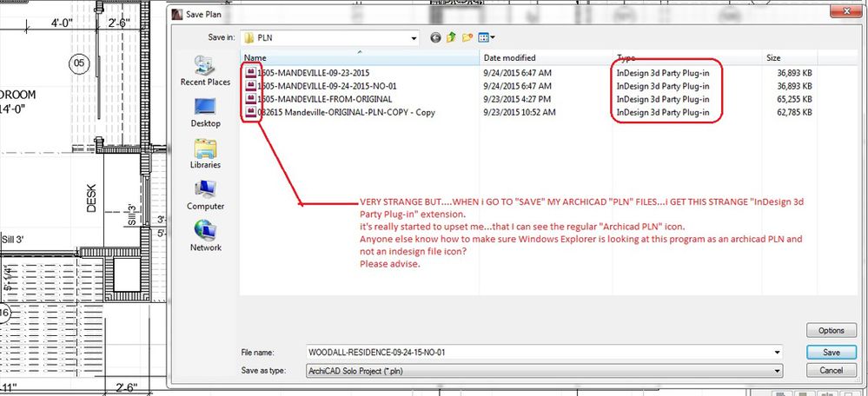This screenshot has height=396, width=868.
Task: Select file Mandeville-ORIGINAL-PLN-COPY - Copy
Action: tap(346, 112)
